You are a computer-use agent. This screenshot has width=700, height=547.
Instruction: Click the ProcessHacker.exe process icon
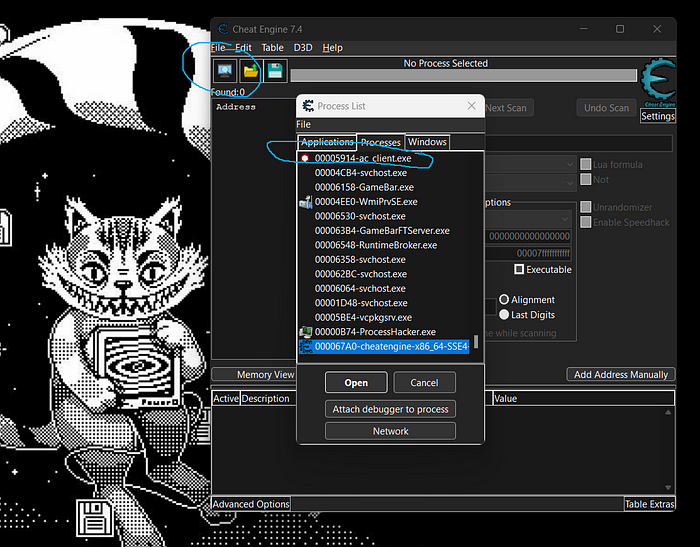(x=306, y=332)
